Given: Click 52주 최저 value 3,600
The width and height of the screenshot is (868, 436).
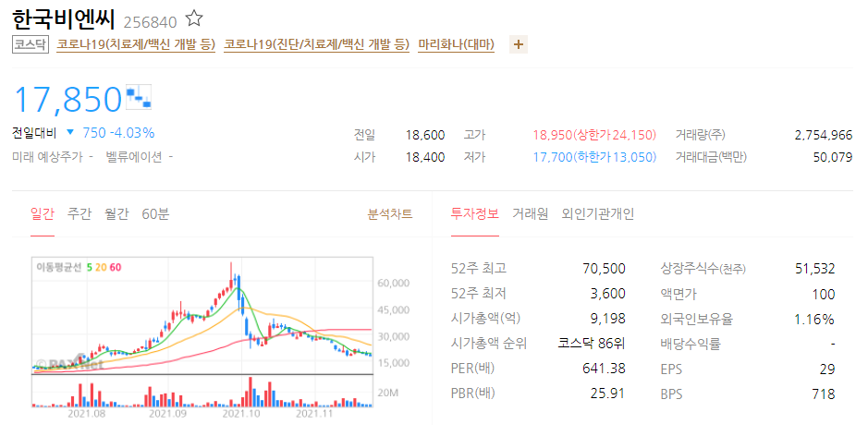Looking at the screenshot, I should tap(608, 293).
